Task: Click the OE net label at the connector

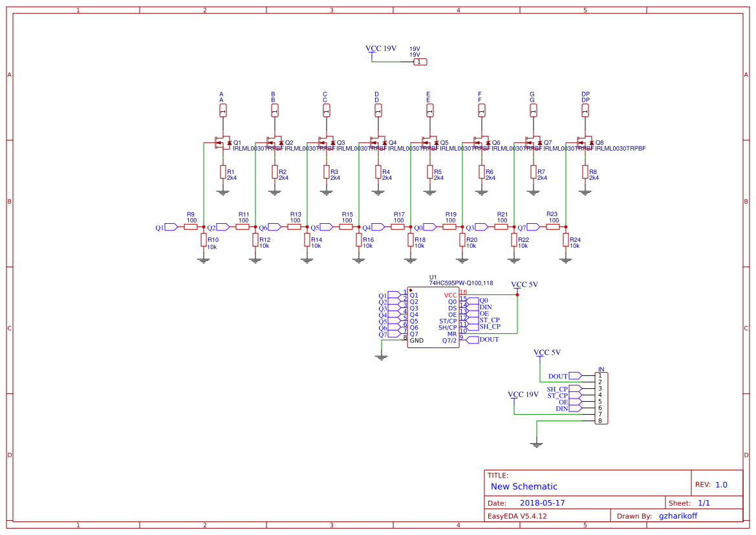Action: tap(563, 402)
